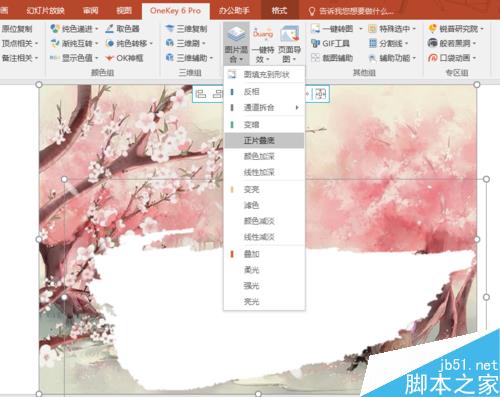Click the 三维复制 tool
Viewport: 500px width, 397px height.
click(186, 29)
